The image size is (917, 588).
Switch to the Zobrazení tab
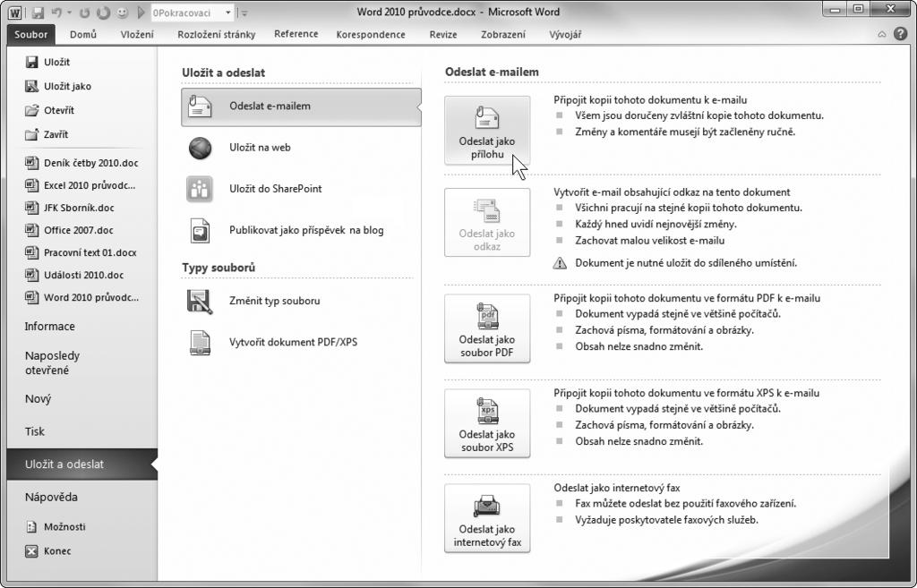click(503, 35)
